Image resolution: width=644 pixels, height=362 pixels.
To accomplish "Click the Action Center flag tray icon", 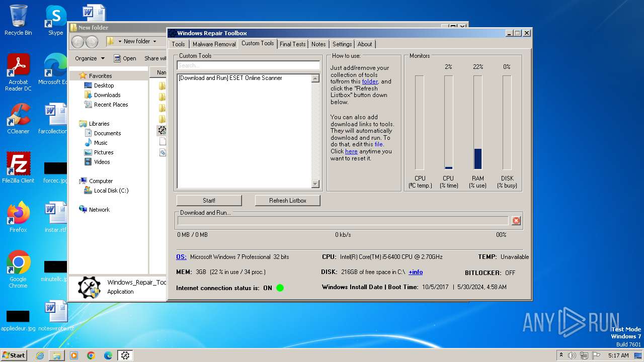I will [596, 355].
